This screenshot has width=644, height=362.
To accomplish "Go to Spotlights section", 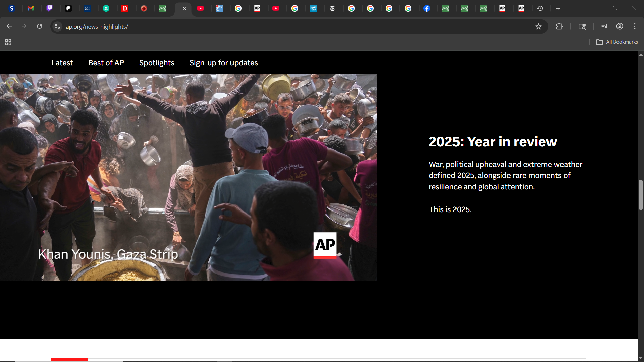I will pos(157,63).
